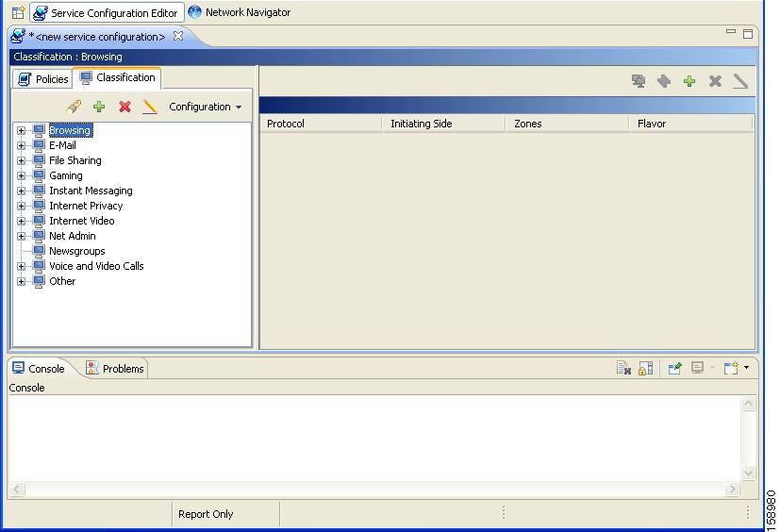Screen dimensions: 780x532
Task: Click the console scroll left arrow
Action: pyautogui.click(x=17, y=490)
